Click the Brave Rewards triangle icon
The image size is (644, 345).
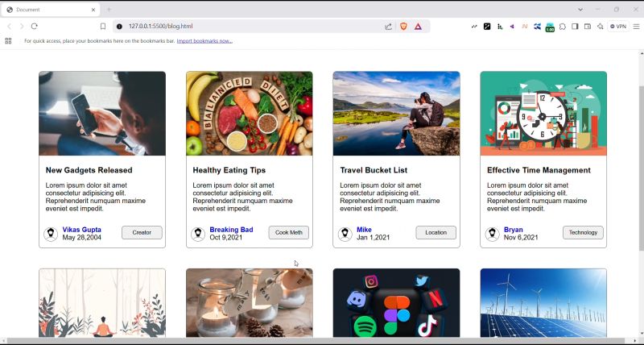pos(418,27)
